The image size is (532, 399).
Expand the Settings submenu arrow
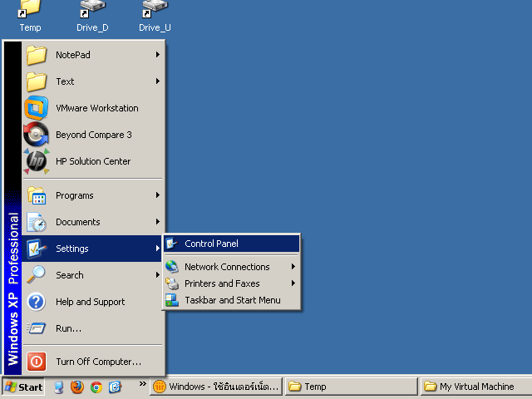point(158,249)
